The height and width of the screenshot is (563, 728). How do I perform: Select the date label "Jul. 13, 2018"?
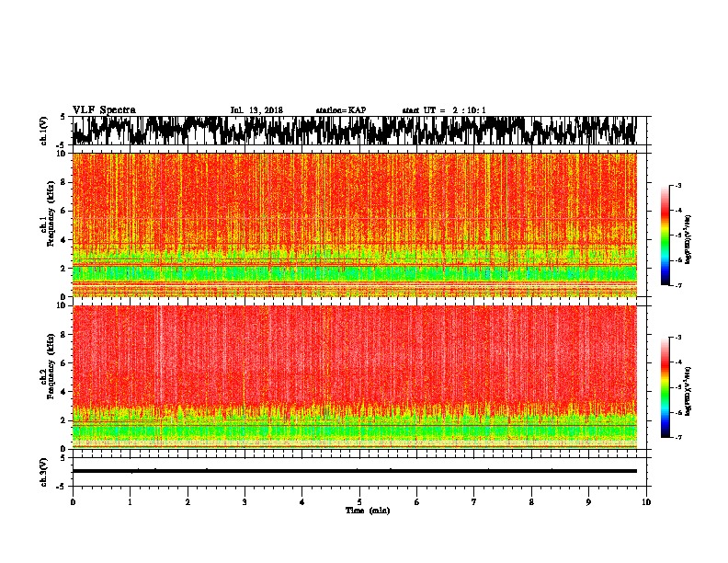(256, 110)
